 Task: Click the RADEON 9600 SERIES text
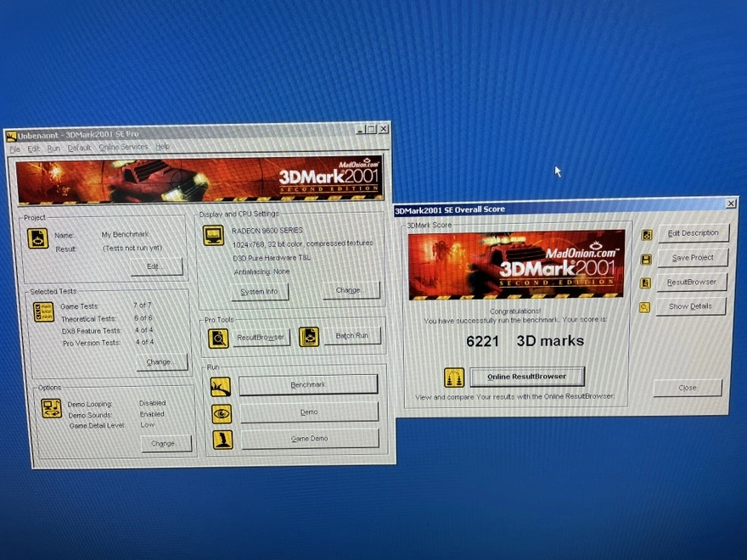tap(267, 230)
